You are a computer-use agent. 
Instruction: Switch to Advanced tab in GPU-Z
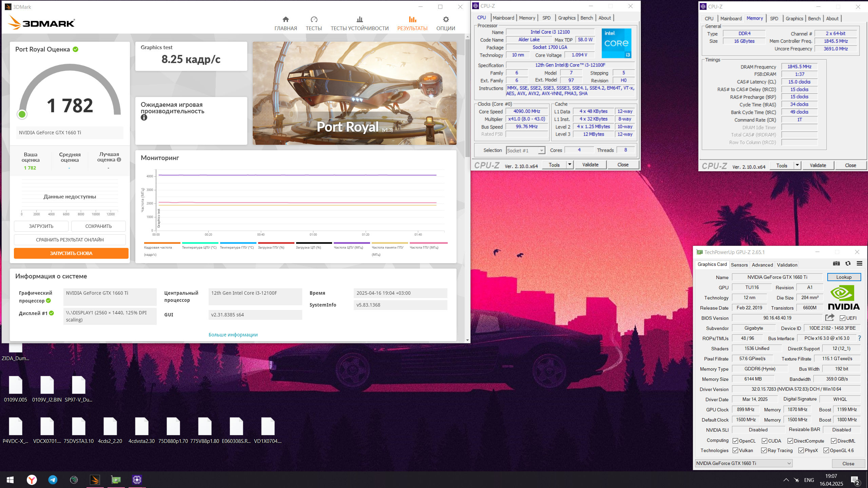(x=762, y=265)
